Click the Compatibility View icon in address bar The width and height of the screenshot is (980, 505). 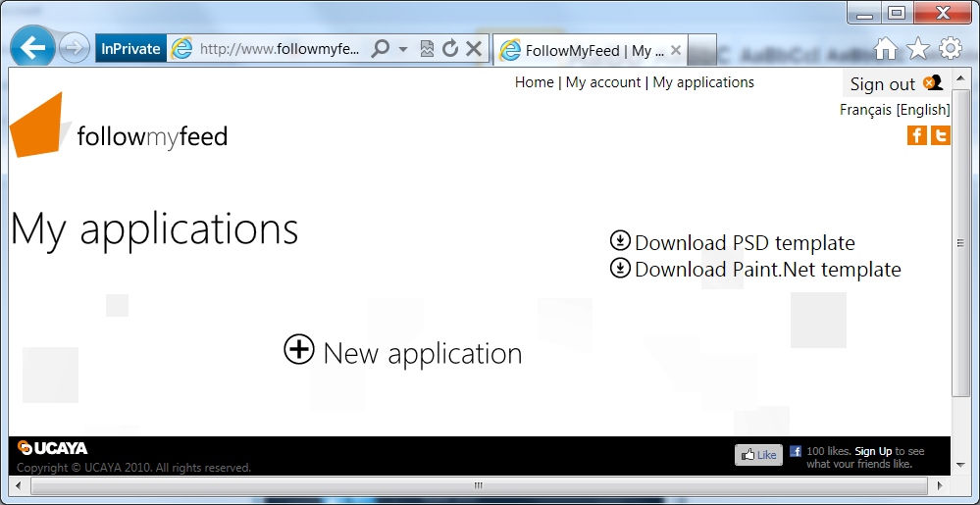[427, 48]
